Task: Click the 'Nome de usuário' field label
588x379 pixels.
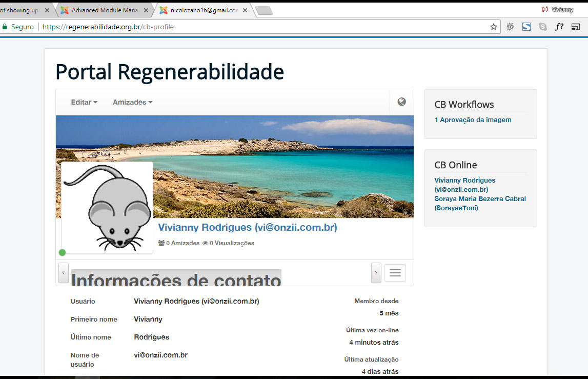Action: (x=85, y=360)
